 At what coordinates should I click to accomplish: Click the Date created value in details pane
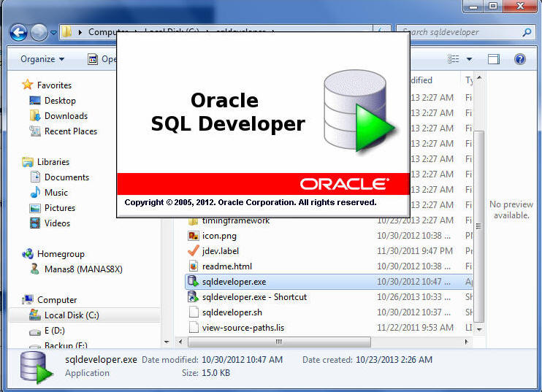coord(394,360)
